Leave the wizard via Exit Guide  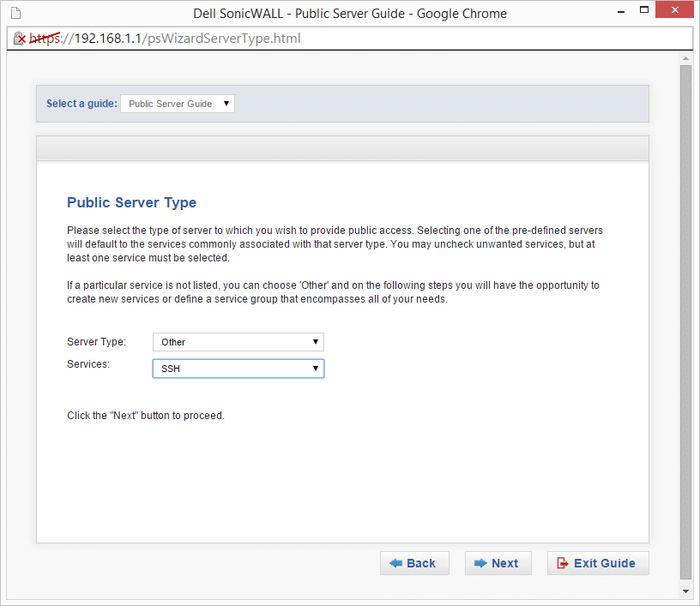click(598, 563)
